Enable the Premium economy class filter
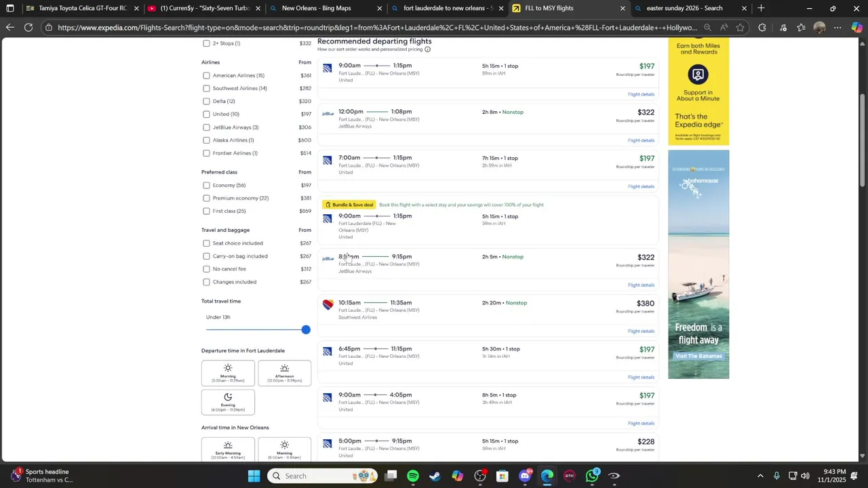The width and height of the screenshot is (868, 488). (x=206, y=198)
